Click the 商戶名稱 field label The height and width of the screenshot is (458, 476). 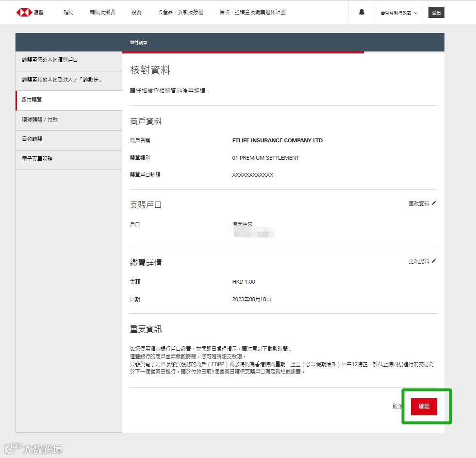[140, 140]
